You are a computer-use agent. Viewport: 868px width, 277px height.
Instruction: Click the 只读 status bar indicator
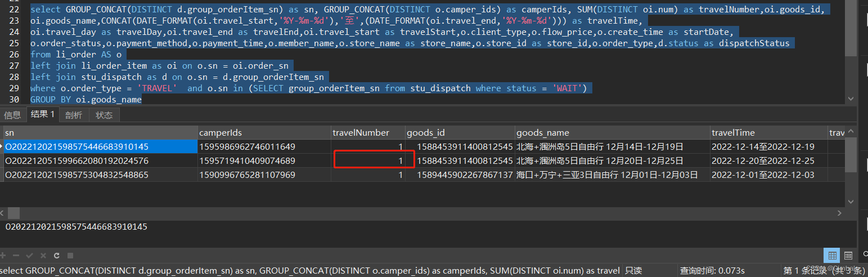click(633, 271)
